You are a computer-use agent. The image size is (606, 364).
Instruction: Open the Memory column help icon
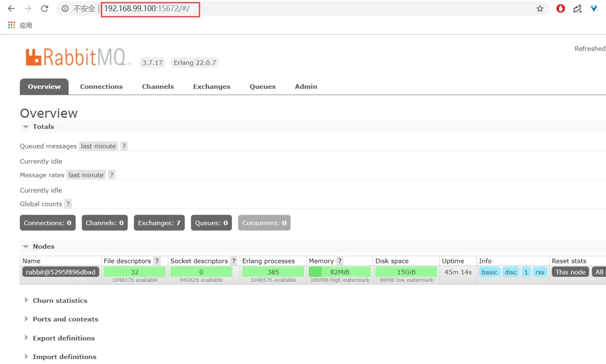click(340, 260)
